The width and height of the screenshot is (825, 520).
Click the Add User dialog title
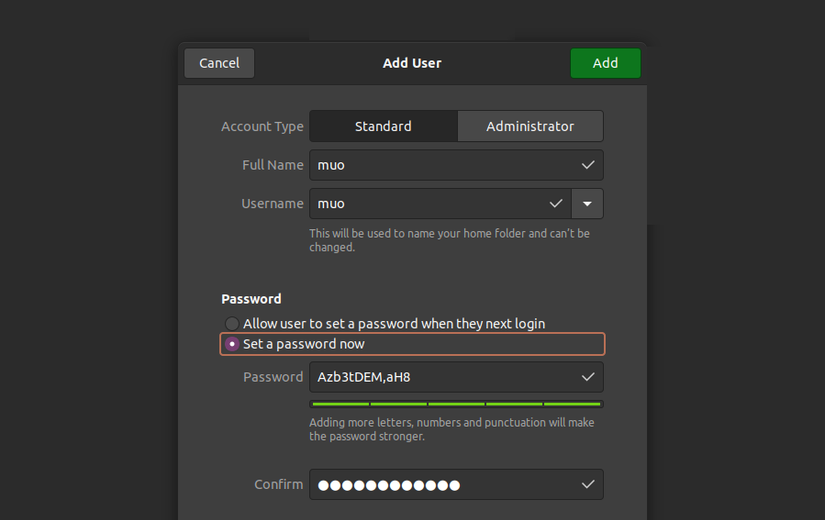click(x=412, y=63)
